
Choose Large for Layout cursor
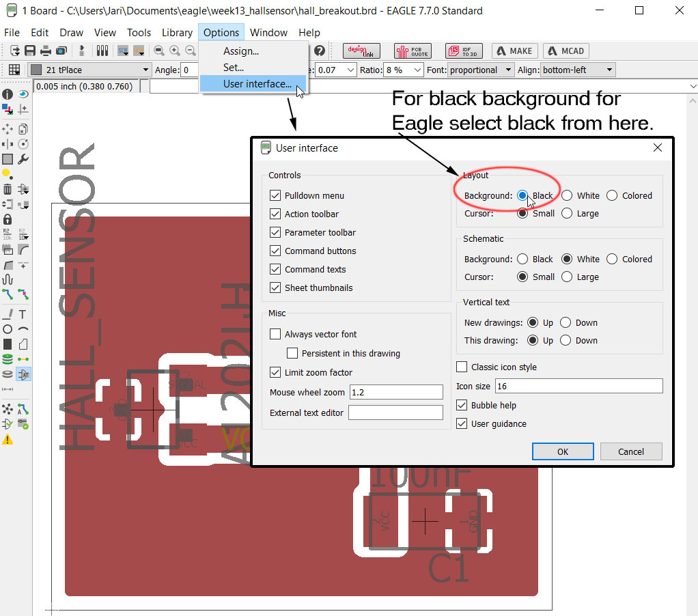tap(567, 213)
